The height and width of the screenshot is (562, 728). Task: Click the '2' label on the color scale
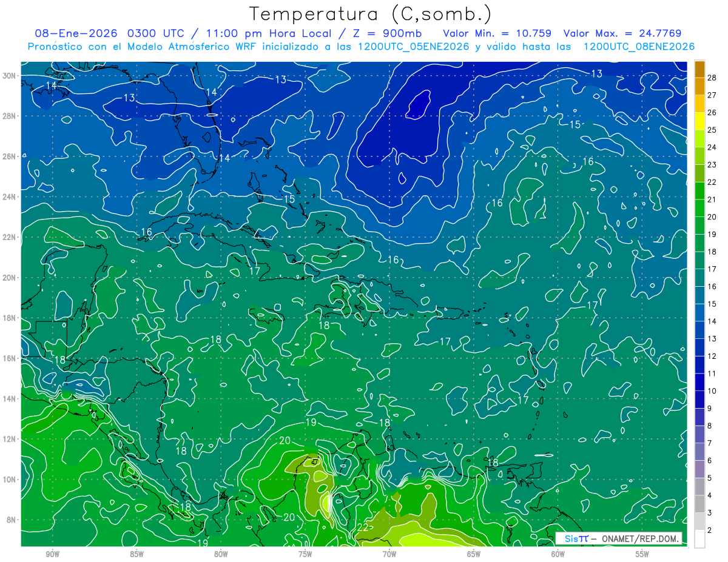click(x=710, y=530)
